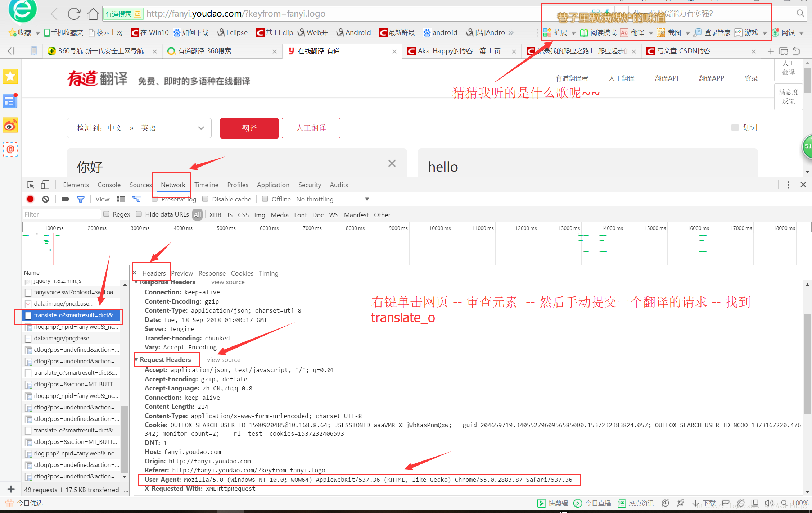Click the capture screenshots camera icon

pyautogui.click(x=66, y=199)
